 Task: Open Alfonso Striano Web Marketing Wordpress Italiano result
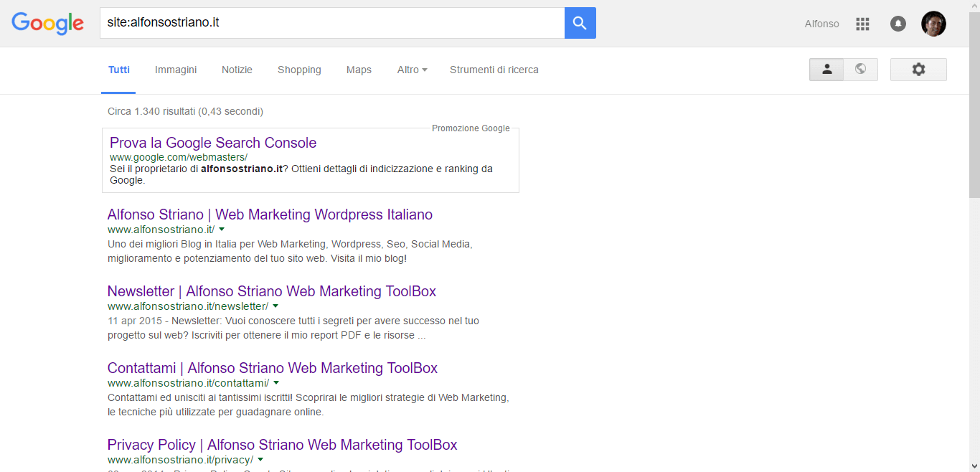click(x=270, y=214)
